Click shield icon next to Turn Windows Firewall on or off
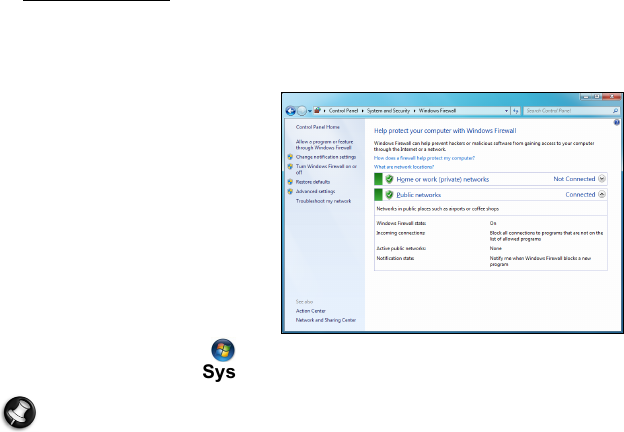The width and height of the screenshot is (624, 432). [x=290, y=167]
